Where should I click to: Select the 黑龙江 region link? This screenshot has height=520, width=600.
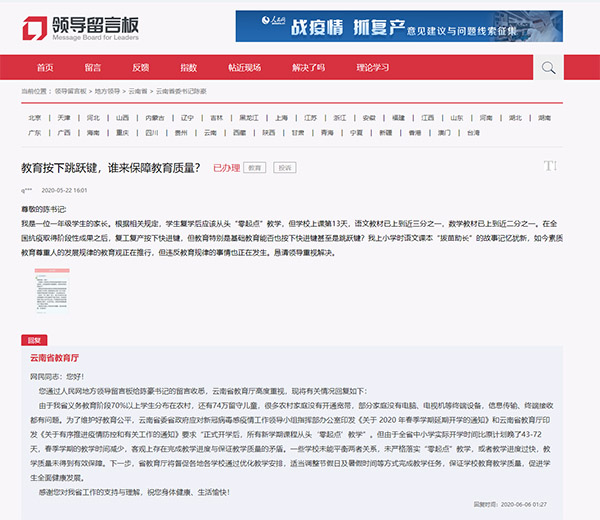249,118
